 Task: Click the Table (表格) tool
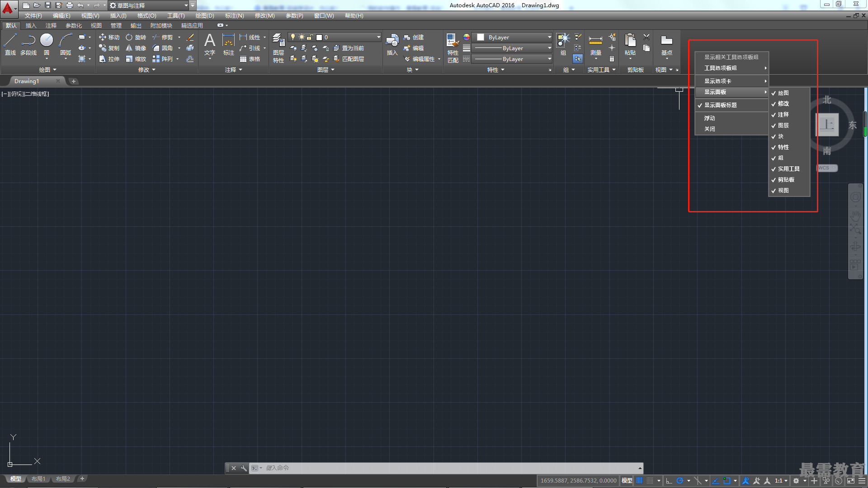tap(250, 59)
